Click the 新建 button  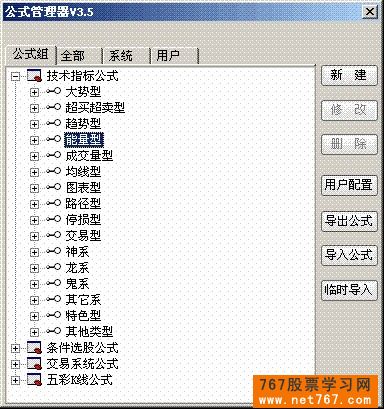(349, 75)
